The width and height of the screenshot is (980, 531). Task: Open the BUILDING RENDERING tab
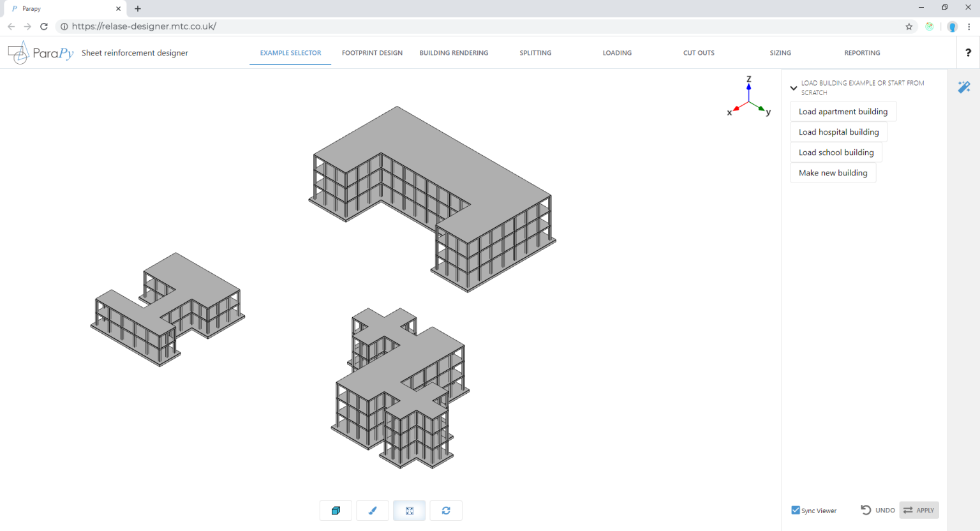[x=454, y=52]
